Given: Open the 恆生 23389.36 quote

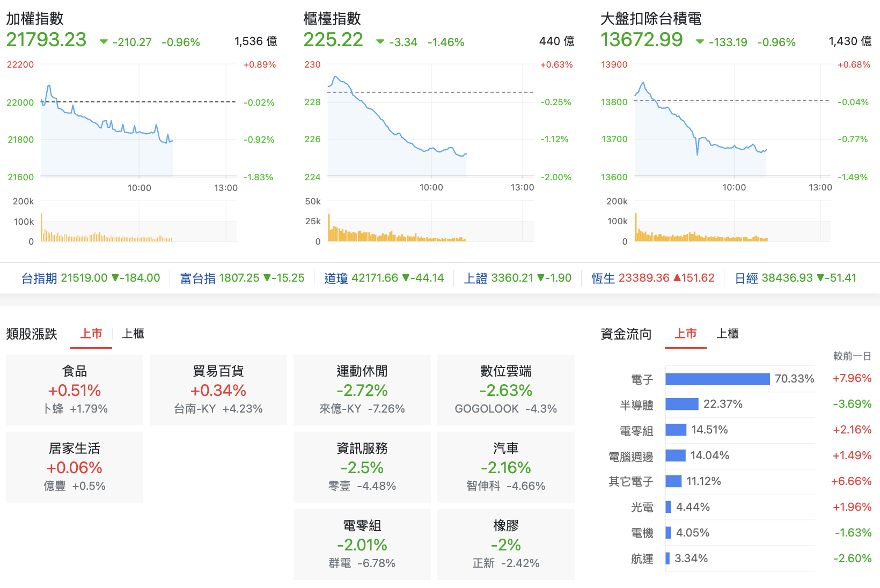Looking at the screenshot, I should [x=653, y=278].
